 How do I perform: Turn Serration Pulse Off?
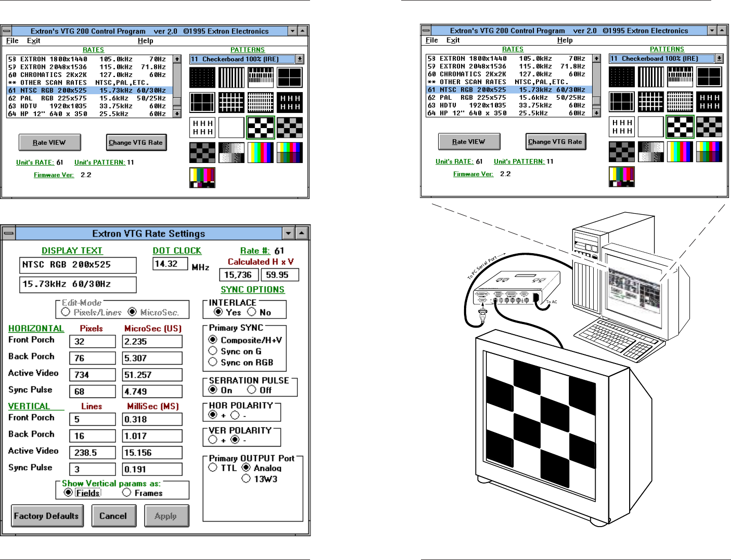click(252, 390)
